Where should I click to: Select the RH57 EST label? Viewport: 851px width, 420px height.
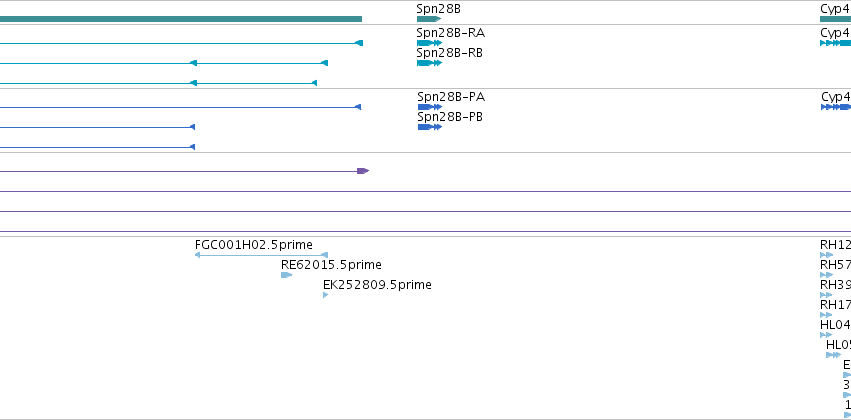835,265
